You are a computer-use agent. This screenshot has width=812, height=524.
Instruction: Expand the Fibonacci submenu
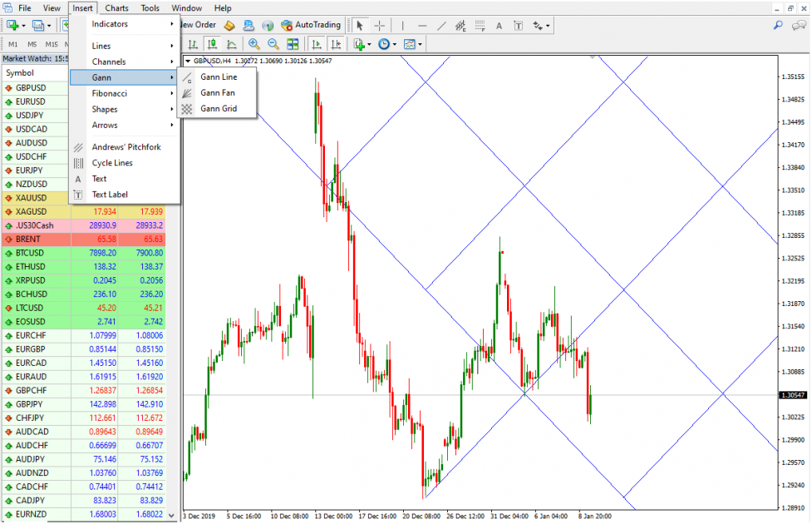(x=125, y=93)
